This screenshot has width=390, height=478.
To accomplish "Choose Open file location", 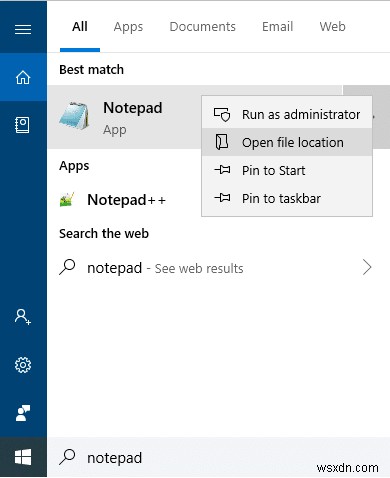I will (x=287, y=142).
